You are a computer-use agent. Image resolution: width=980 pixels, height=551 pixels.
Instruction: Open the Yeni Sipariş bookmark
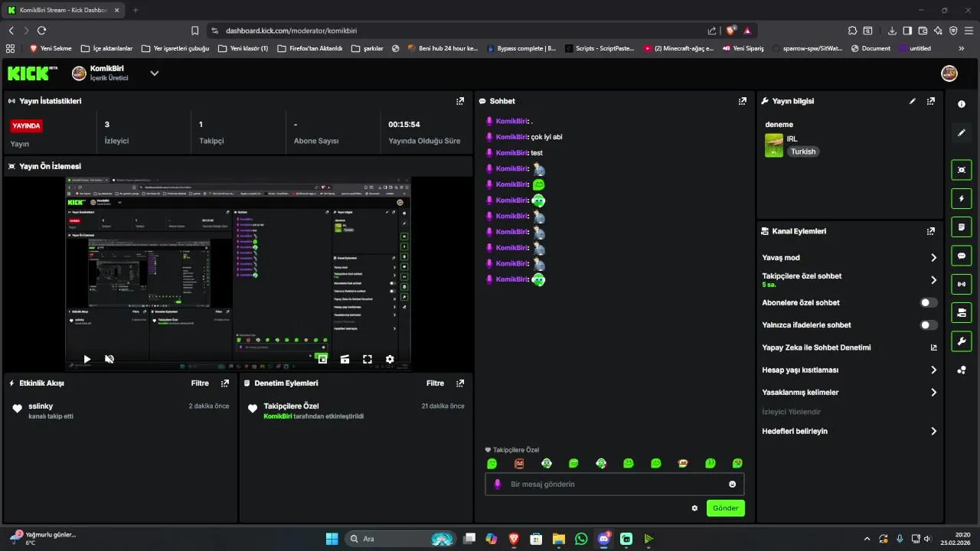click(x=742, y=48)
